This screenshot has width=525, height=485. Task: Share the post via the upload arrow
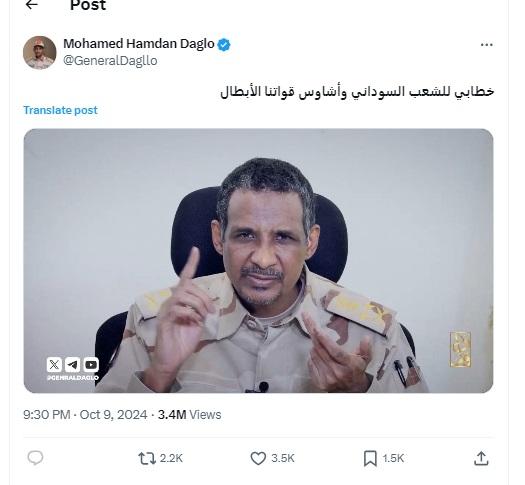click(481, 458)
